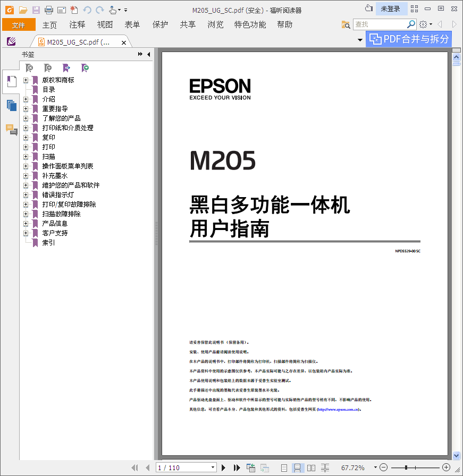463x476 pixels.
Task: Click the bookmark destination arrow icon
Action: [66, 67]
